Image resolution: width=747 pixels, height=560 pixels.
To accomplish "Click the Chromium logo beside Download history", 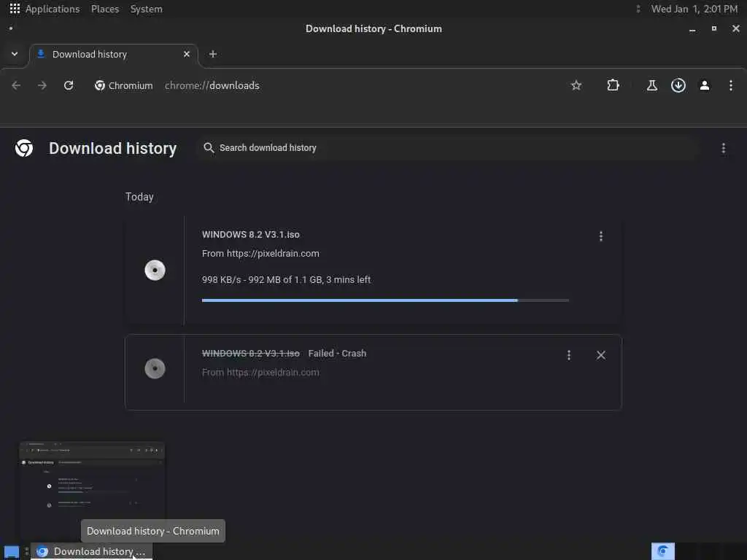I will (24, 148).
